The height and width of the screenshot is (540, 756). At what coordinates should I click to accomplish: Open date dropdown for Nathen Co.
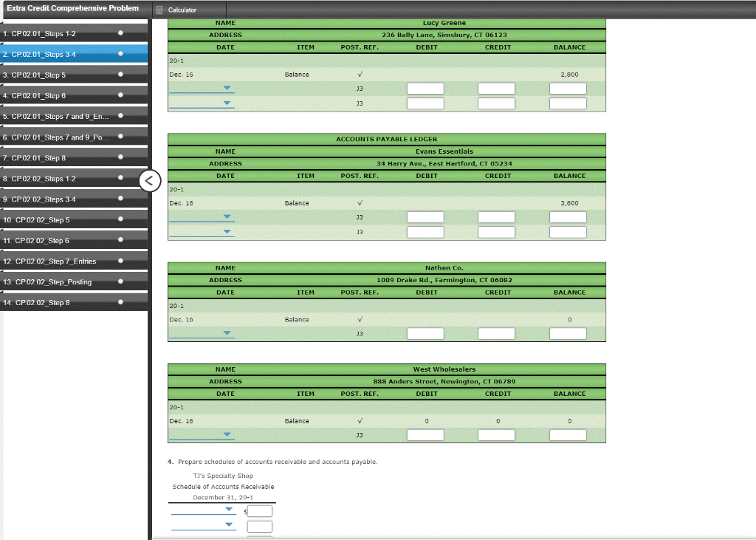(x=202, y=333)
